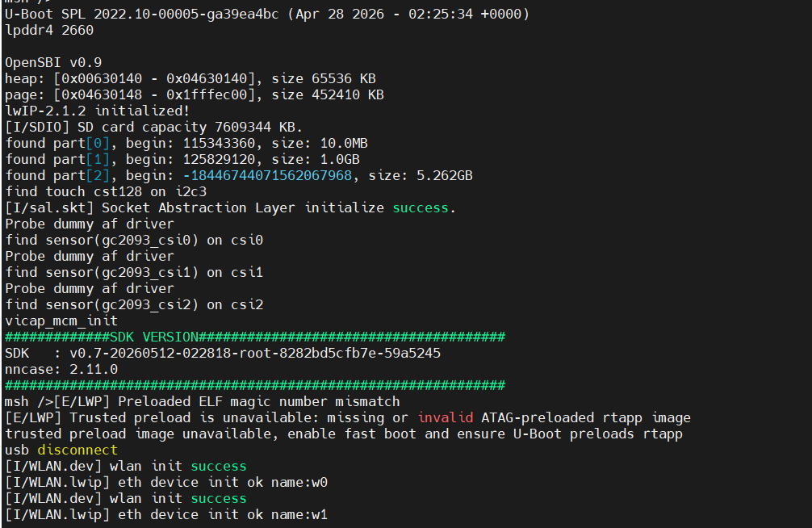Click the green success after Socket Abstraction Layer
Image resolution: width=812 pixels, height=528 pixels.
click(x=421, y=207)
